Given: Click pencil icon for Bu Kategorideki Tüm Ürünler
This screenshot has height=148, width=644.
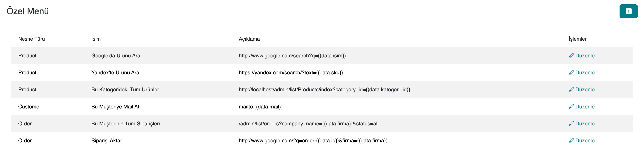Looking at the screenshot, I should tap(571, 90).
